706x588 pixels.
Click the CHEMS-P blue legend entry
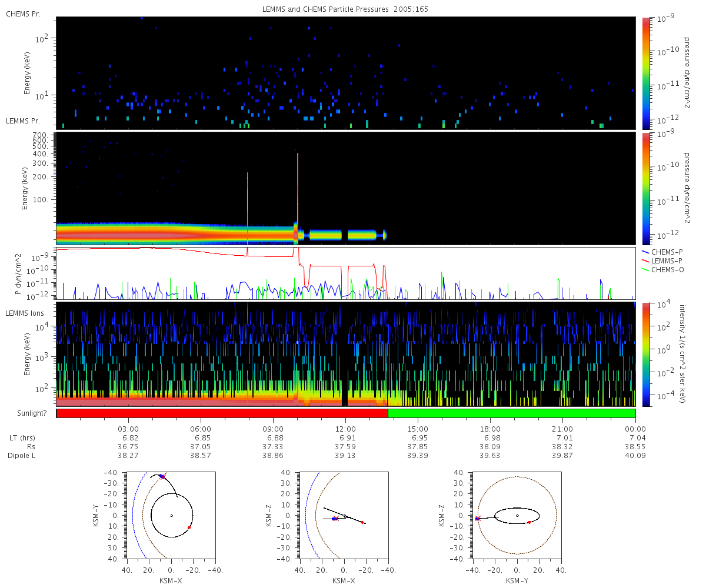point(662,252)
